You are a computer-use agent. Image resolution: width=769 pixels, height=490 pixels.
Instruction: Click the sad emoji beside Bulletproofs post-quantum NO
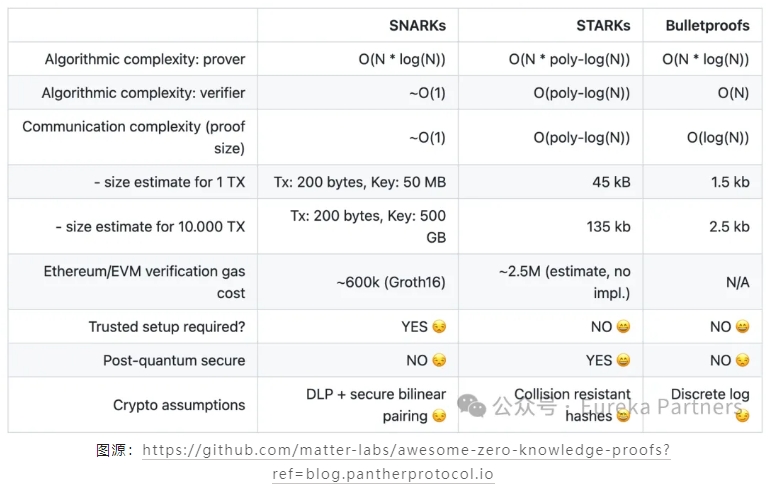click(x=743, y=361)
